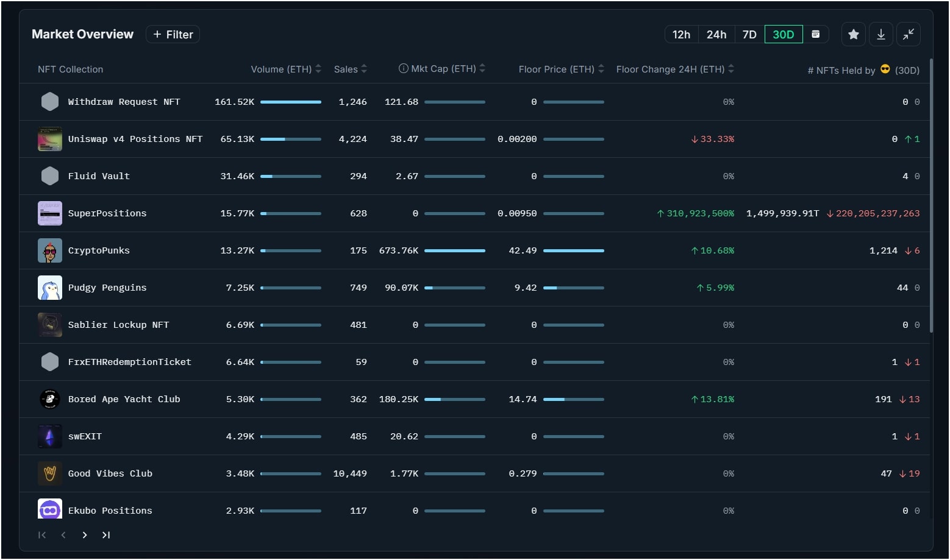The width and height of the screenshot is (950, 560).
Task: Click Ekubo Positions name
Action: pos(110,511)
